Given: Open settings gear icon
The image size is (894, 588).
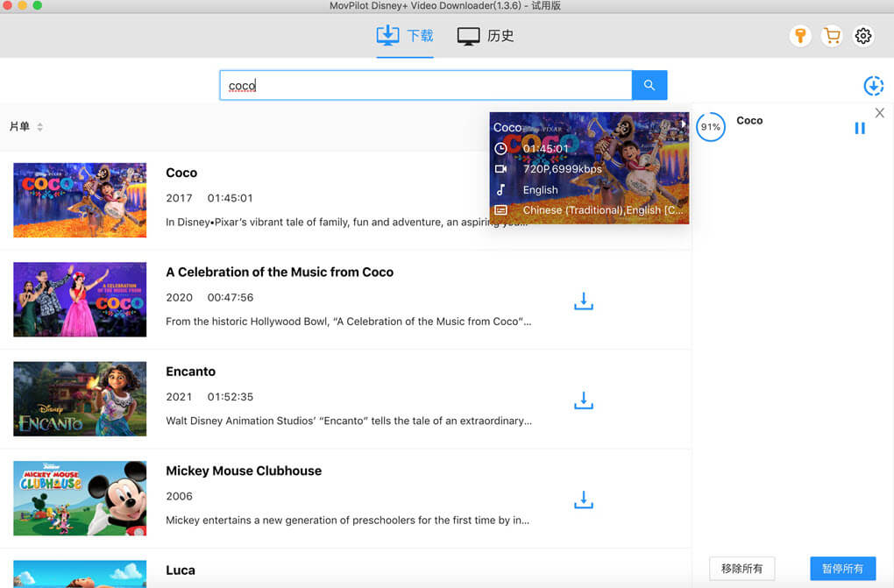Looking at the screenshot, I should tap(863, 36).
